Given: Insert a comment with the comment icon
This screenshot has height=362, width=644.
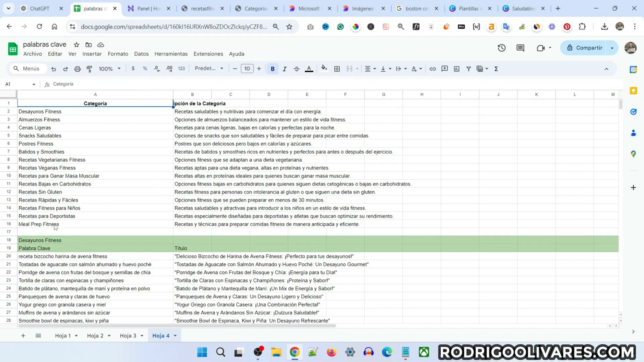Looking at the screenshot, I should click(x=444, y=68).
